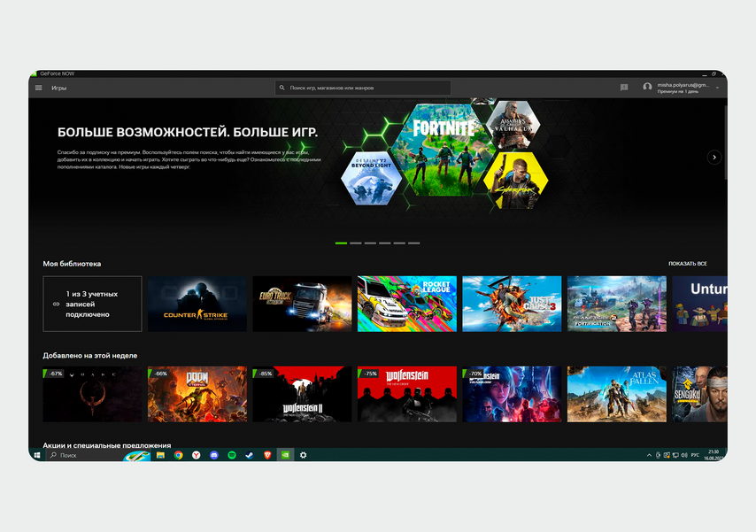Click the search magnifier icon
Image resolution: width=756 pixels, height=532 pixels.
[x=282, y=88]
